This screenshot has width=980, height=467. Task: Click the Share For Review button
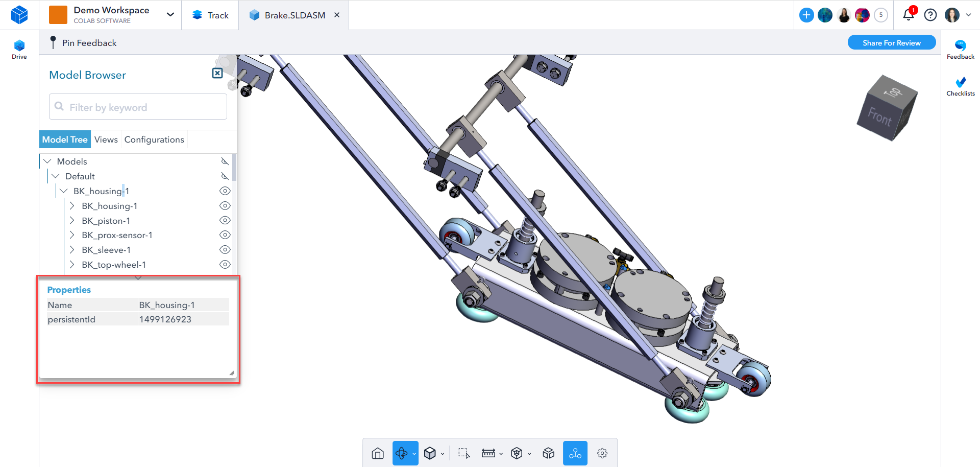(892, 42)
